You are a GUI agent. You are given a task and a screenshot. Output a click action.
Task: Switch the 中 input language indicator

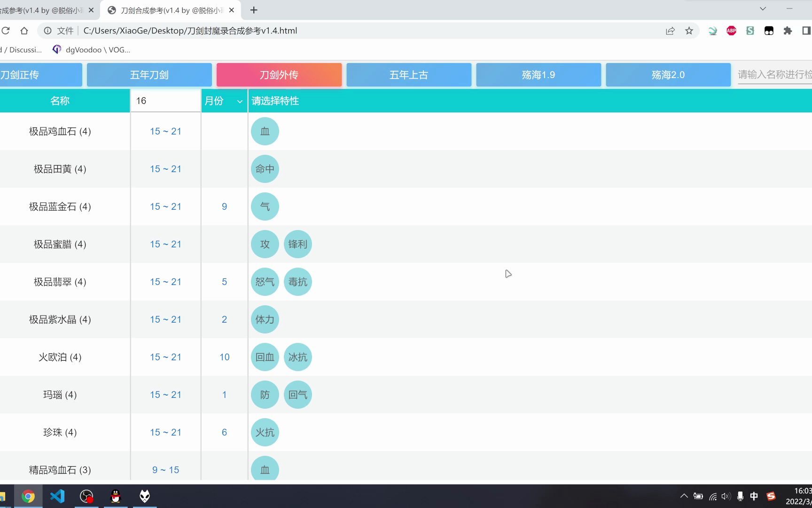pos(754,496)
